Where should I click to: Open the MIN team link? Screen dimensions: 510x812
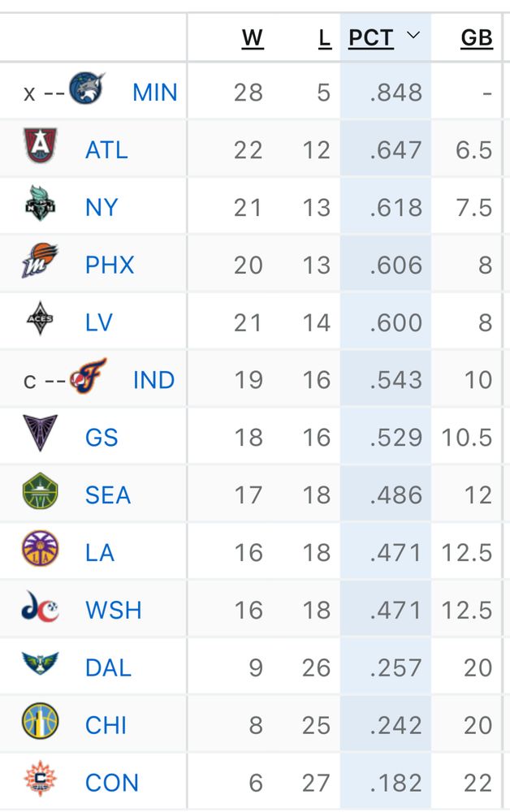155,93
